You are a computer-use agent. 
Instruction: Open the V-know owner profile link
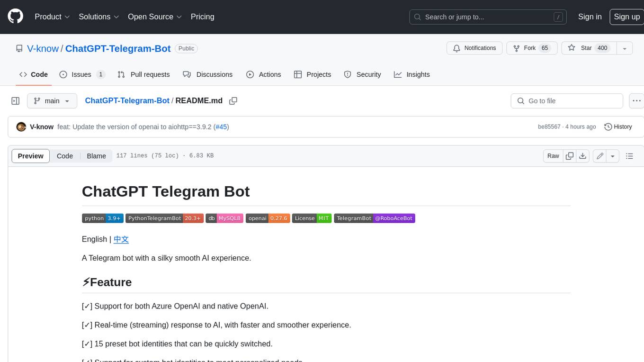click(x=43, y=48)
